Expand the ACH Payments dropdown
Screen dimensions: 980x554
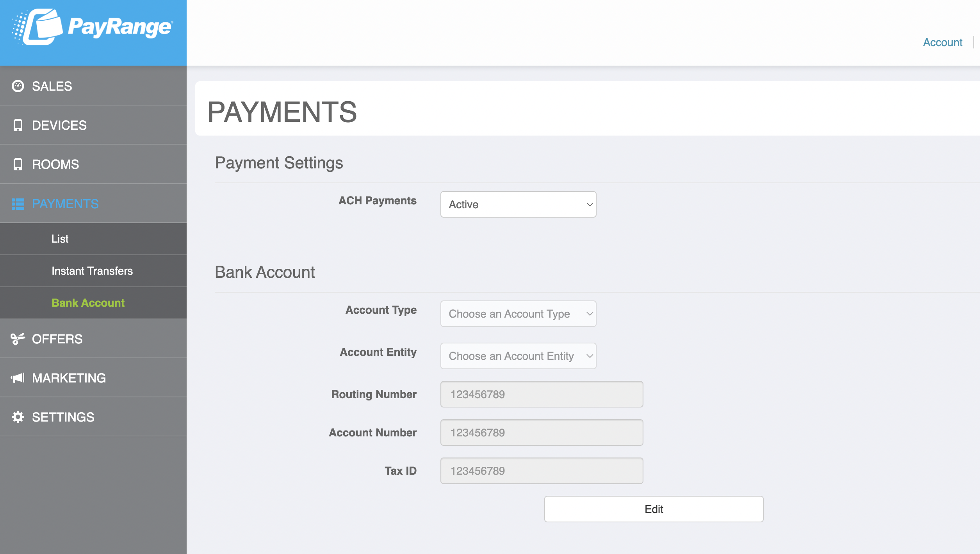tap(518, 204)
